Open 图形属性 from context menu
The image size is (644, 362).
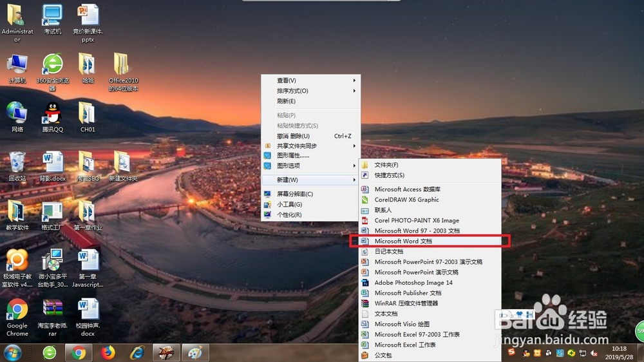coord(311,155)
